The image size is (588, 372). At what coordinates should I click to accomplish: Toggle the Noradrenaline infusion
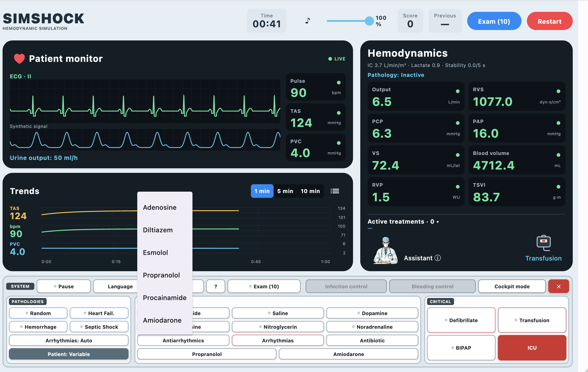click(372, 327)
